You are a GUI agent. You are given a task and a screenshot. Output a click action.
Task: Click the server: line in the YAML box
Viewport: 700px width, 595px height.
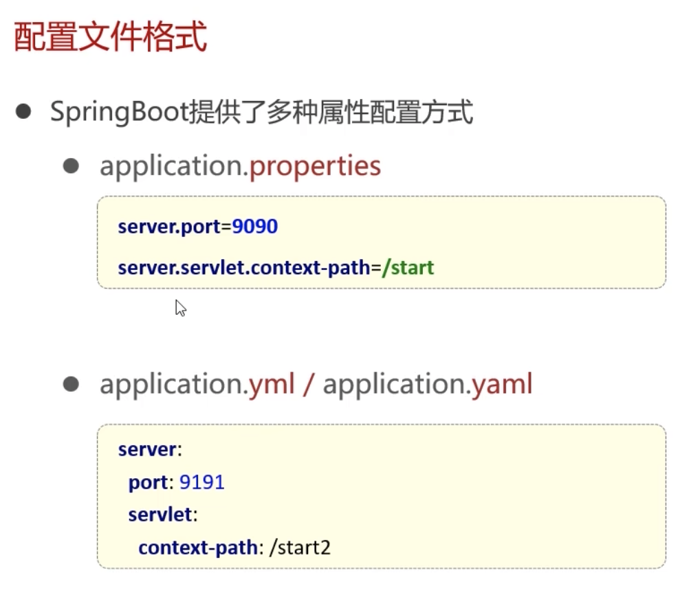(x=150, y=449)
